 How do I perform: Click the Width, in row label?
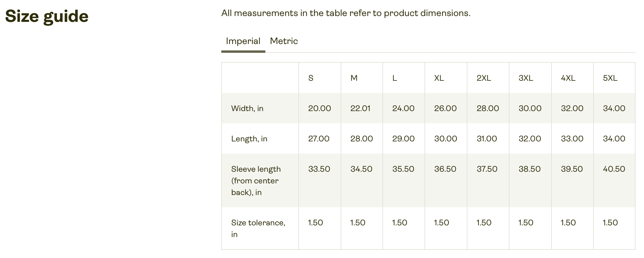[x=247, y=108]
